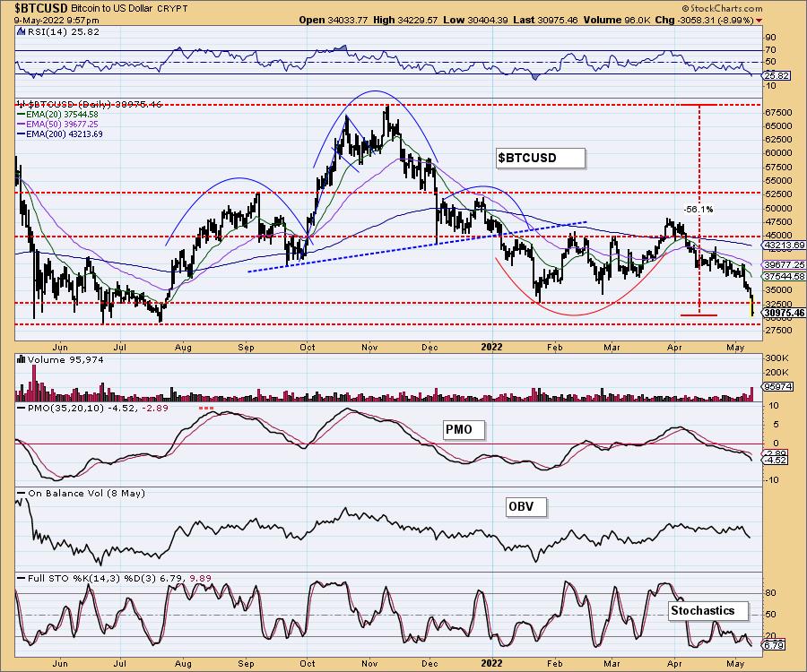Click the Volume 95,974 panel label
The image size is (807, 672).
[x=65, y=359]
